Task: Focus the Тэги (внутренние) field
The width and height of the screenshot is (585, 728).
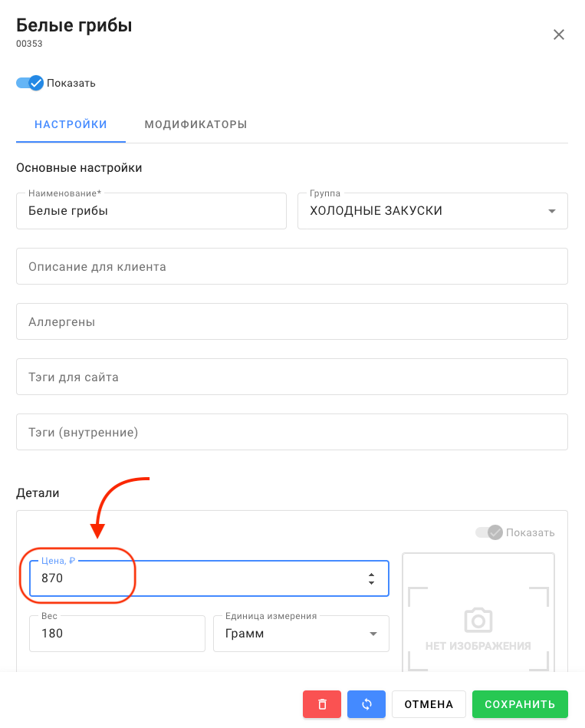Action: coord(291,432)
